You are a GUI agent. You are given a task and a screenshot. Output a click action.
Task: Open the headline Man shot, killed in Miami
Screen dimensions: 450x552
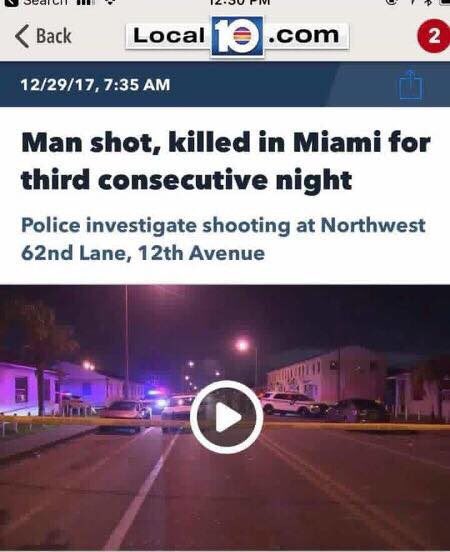coord(226,161)
